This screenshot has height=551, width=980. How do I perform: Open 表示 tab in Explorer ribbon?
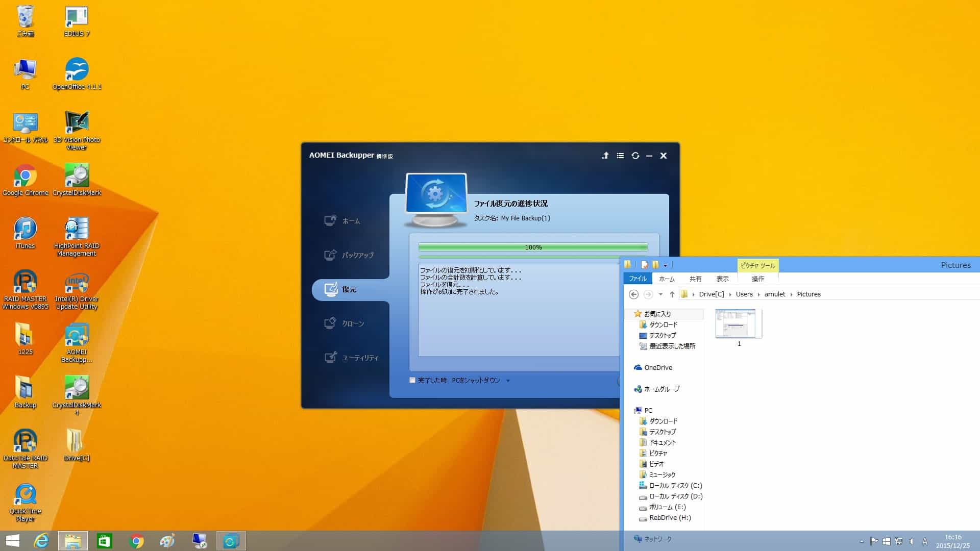(722, 279)
